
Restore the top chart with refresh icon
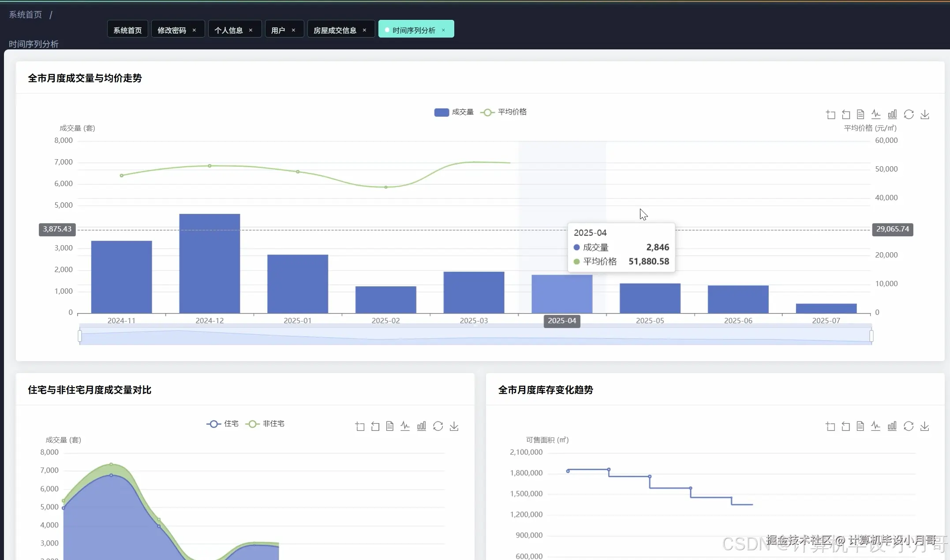pos(909,115)
